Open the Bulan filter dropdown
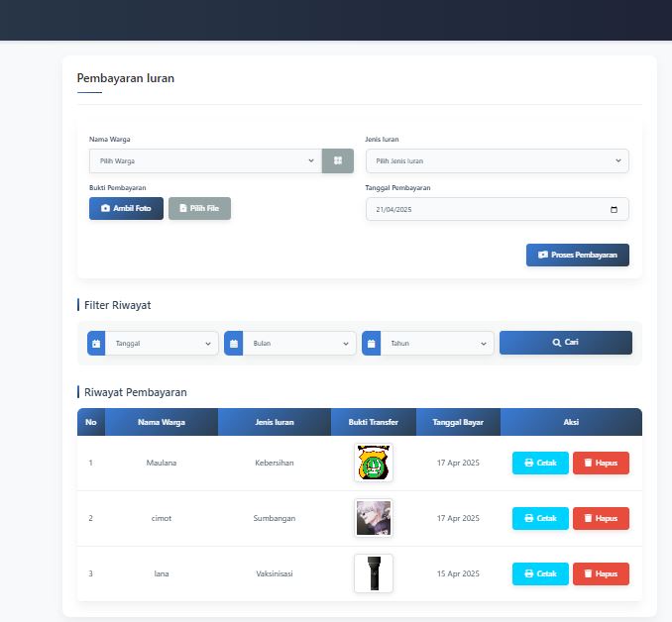672x622 pixels. tap(299, 343)
